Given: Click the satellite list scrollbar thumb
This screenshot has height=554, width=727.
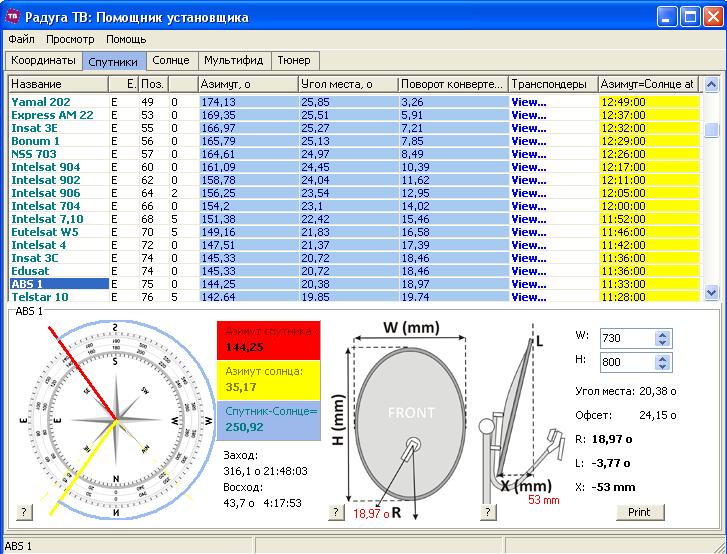Looking at the screenshot, I should (711, 130).
